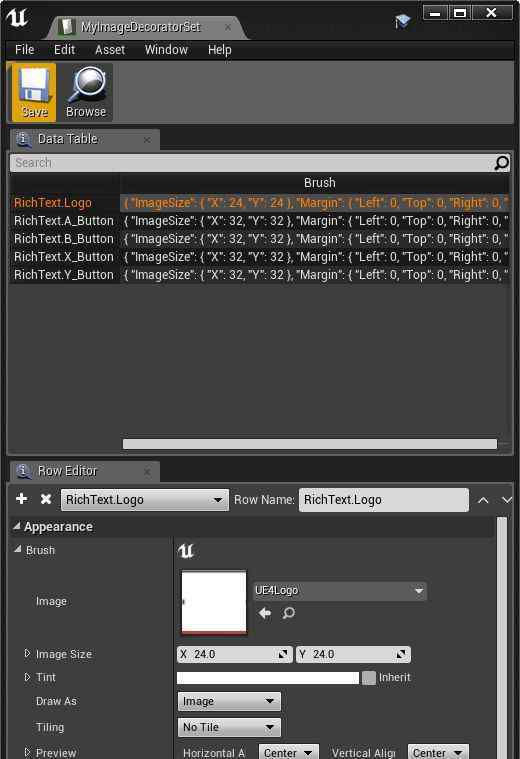Open the tutorials graduation cap icon

[x=402, y=21]
